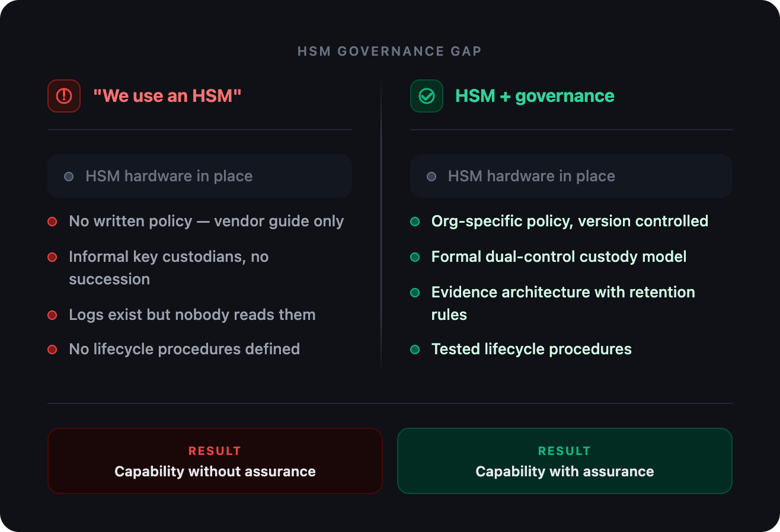Click green bullet beside "Tested lifecycle procedures"
This screenshot has width=780, height=532.
click(415, 350)
